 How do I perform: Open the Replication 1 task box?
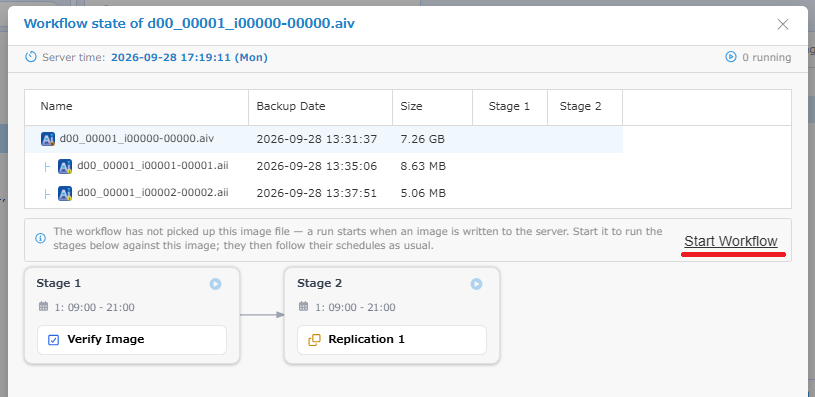pyautogui.click(x=392, y=340)
